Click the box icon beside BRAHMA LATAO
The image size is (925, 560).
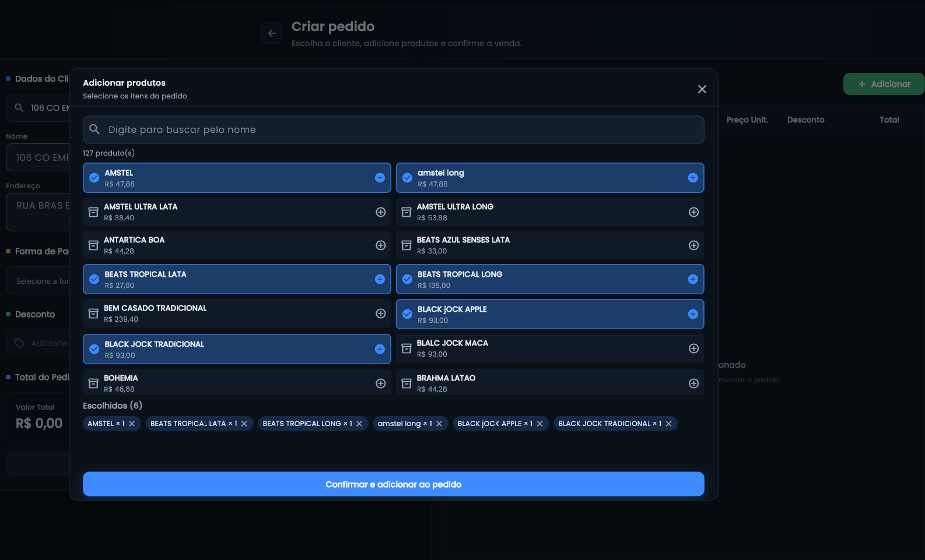click(407, 383)
